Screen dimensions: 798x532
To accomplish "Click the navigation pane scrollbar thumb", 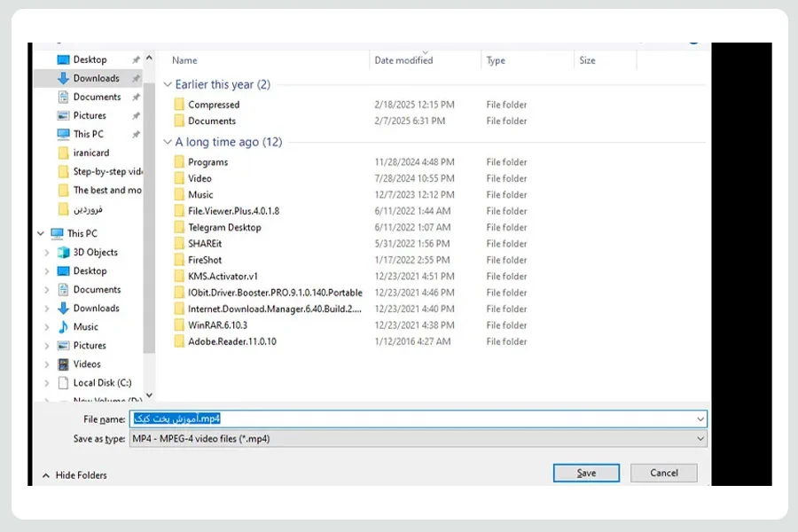I will [149, 218].
